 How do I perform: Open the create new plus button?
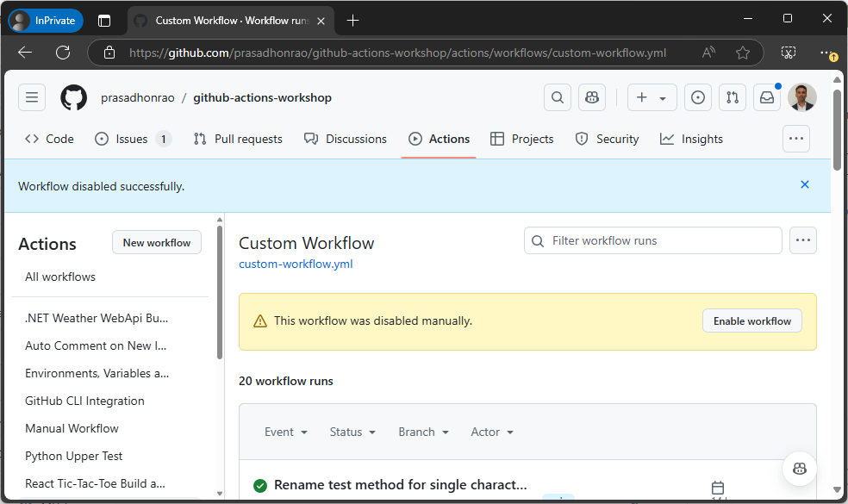click(642, 97)
